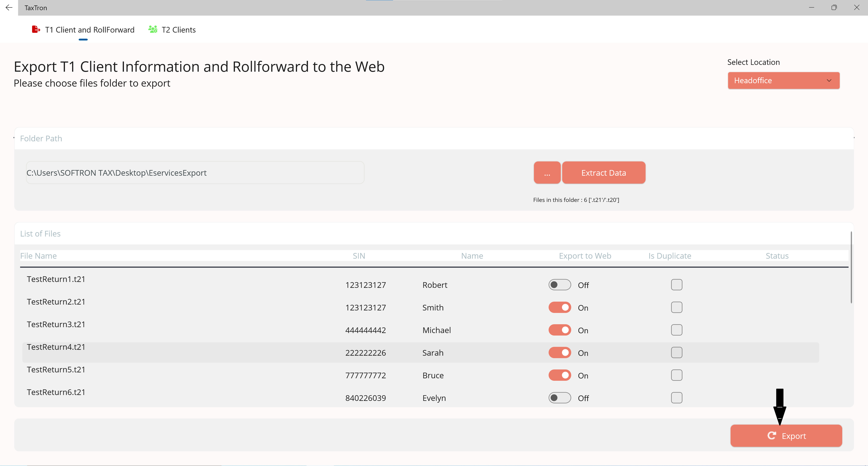Click the Status column header

point(777,256)
